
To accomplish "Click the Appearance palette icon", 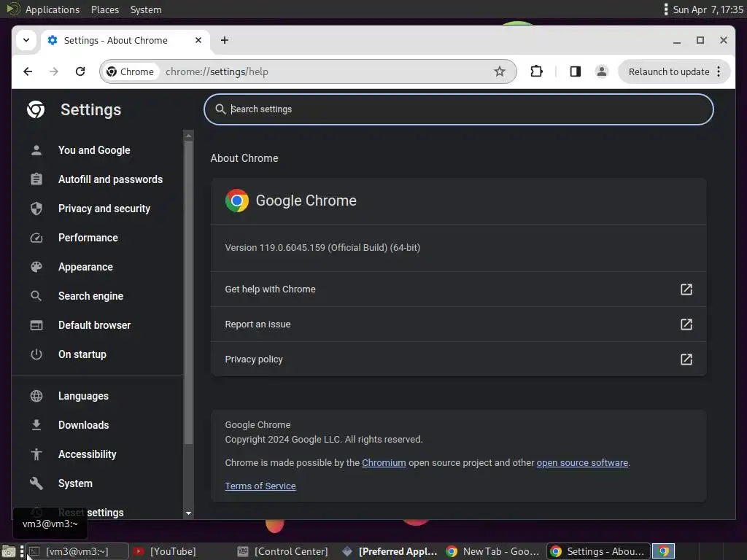I will 36,267.
